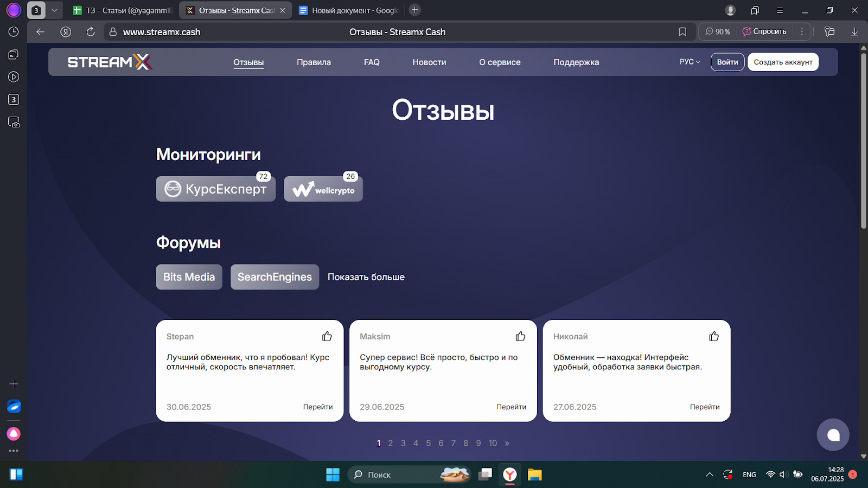Open the Bits Media forum button

click(x=189, y=277)
